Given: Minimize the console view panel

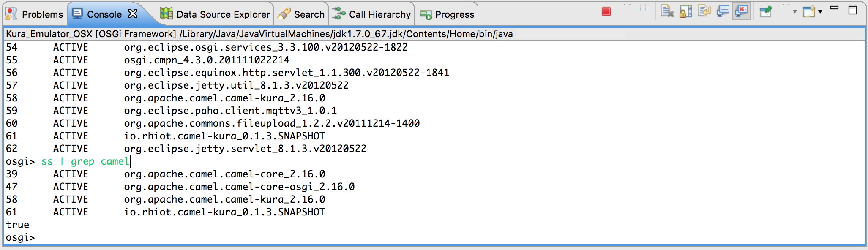Looking at the screenshot, I should 834,8.
